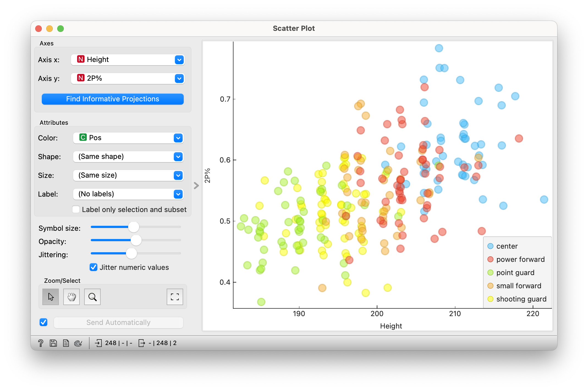Open the report document icon
The height and width of the screenshot is (391, 588).
(66, 343)
